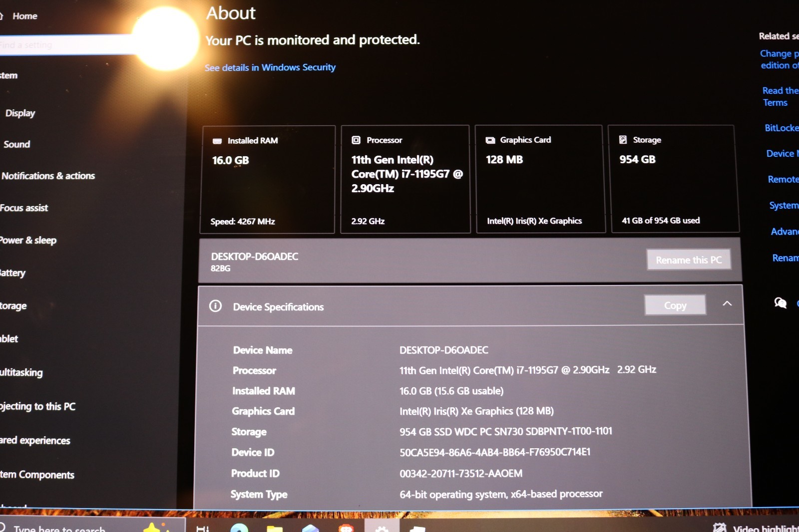Click the Installed RAM card icon
The height and width of the screenshot is (532, 799).
click(217, 141)
